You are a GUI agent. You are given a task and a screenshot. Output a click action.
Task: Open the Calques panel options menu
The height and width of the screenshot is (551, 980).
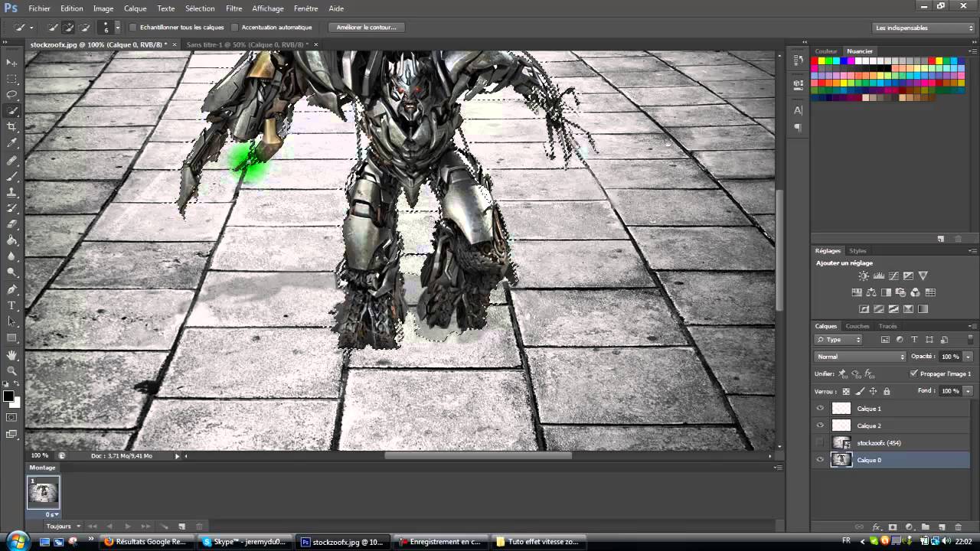tap(972, 326)
